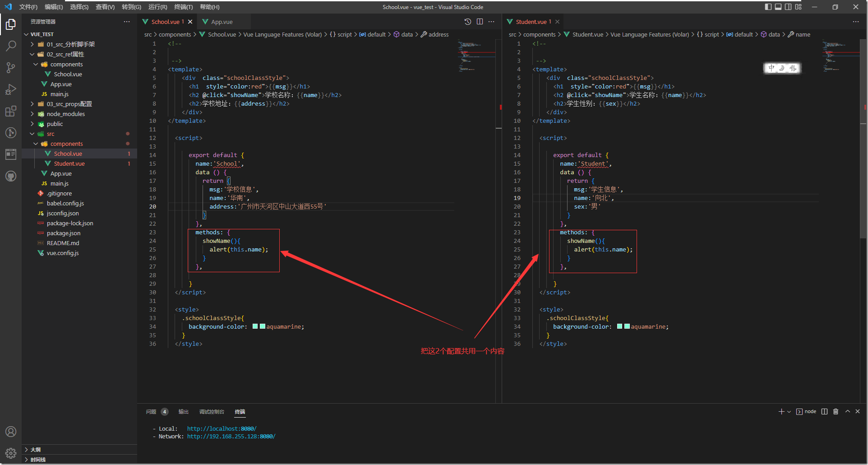The width and height of the screenshot is (868, 465).
Task: Open more actions for Student.vue editor group
Action: [x=856, y=22]
